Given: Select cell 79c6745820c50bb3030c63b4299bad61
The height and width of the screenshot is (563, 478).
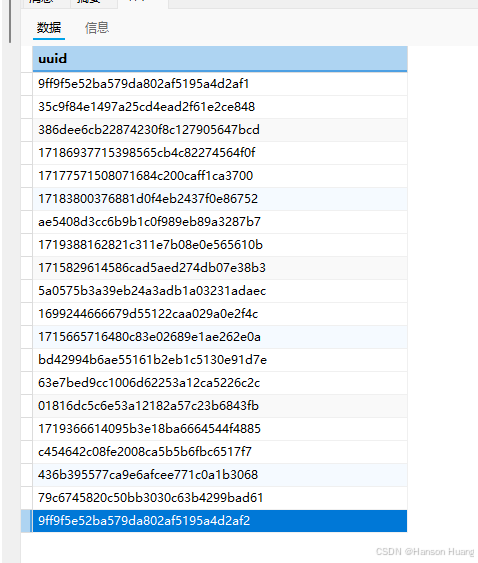Looking at the screenshot, I should point(220,498).
